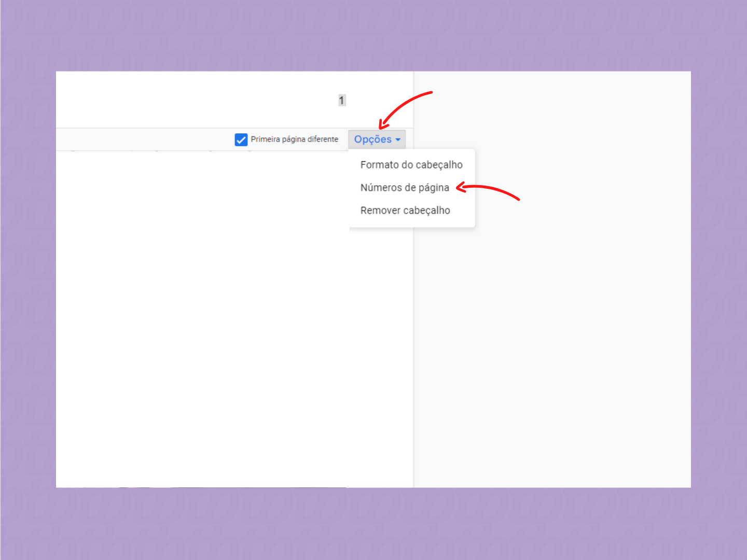Open the Opções dropdown
Image resolution: width=747 pixels, height=560 pixels.
pyautogui.click(x=377, y=139)
